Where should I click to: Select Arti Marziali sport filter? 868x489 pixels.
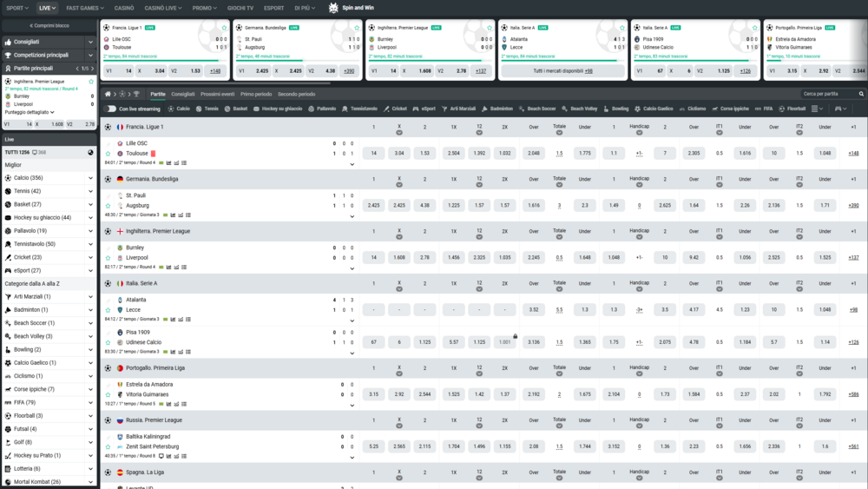(x=458, y=109)
